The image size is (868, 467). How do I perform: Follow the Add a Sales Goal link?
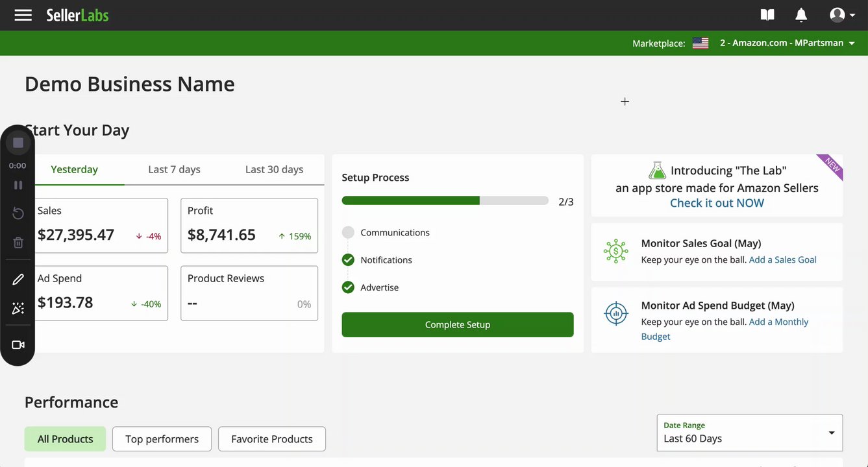click(782, 259)
